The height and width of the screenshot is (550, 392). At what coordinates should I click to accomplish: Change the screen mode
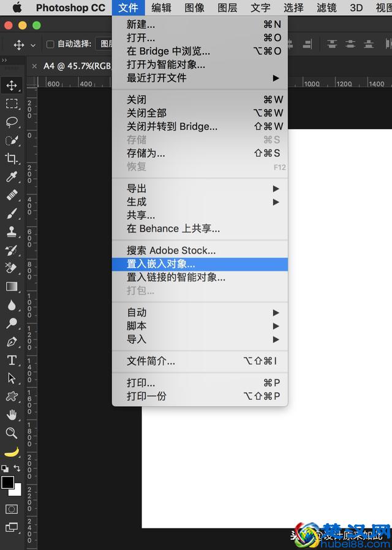[x=12, y=527]
